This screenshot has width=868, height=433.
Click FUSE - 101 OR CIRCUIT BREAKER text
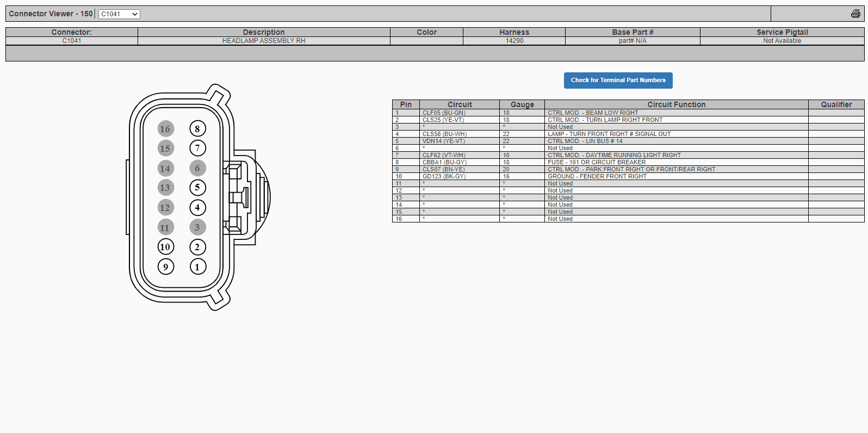pos(597,162)
